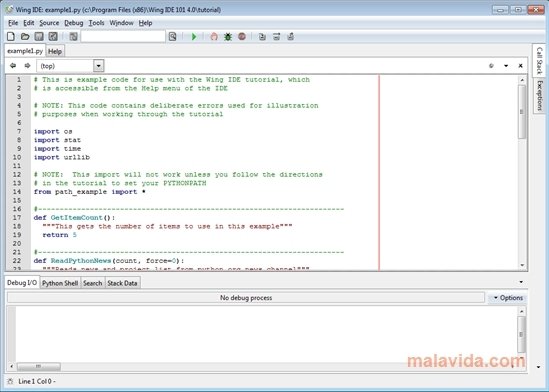The image size is (549, 392).
Task: Click the toolbar search magnifier icon
Action: click(172, 36)
